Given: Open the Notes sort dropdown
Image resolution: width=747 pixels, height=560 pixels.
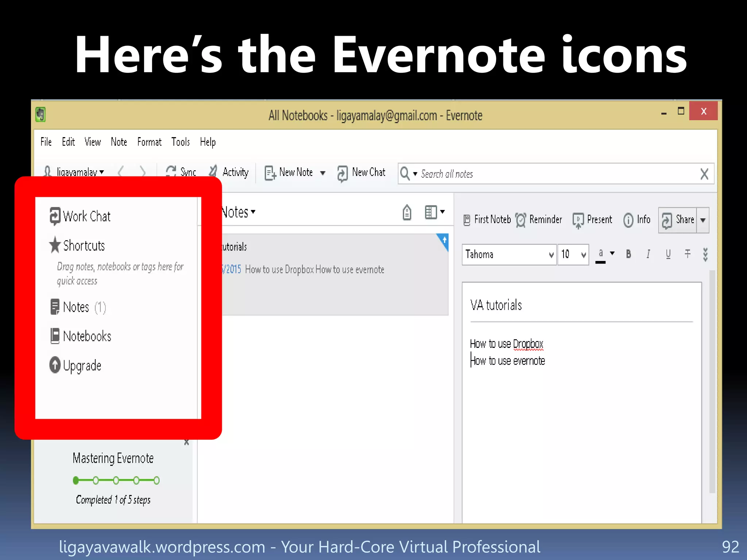Looking at the screenshot, I should tap(238, 212).
